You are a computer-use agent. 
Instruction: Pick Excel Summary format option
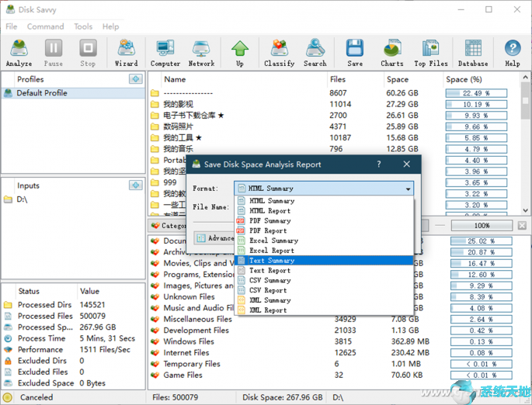pyautogui.click(x=325, y=241)
